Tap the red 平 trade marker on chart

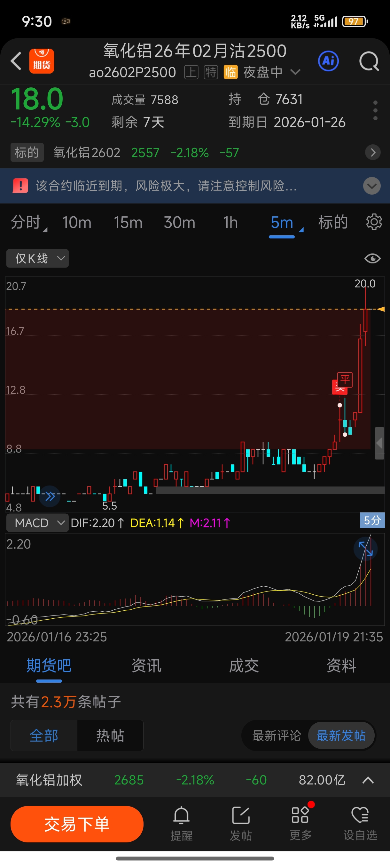pyautogui.click(x=345, y=380)
